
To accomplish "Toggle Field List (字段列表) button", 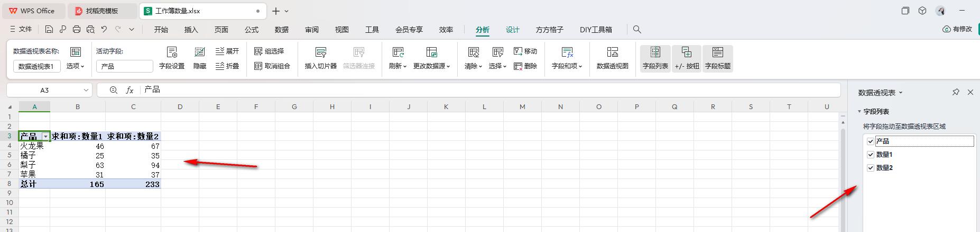I will coord(655,58).
